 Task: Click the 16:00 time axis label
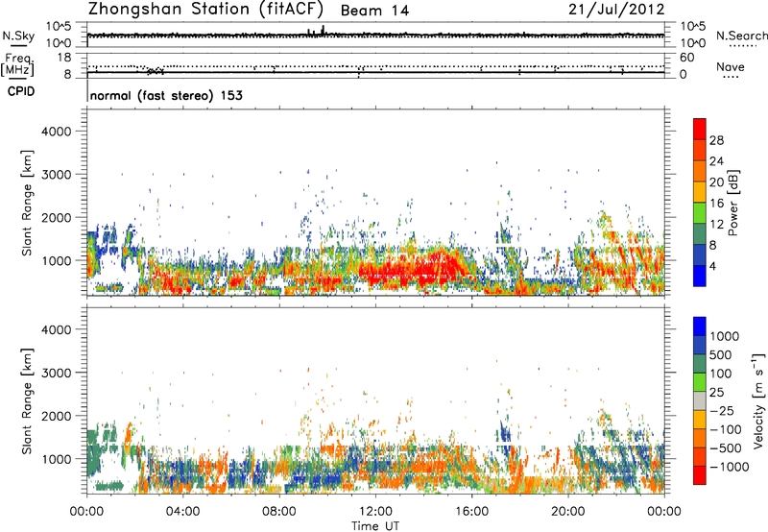click(x=471, y=512)
